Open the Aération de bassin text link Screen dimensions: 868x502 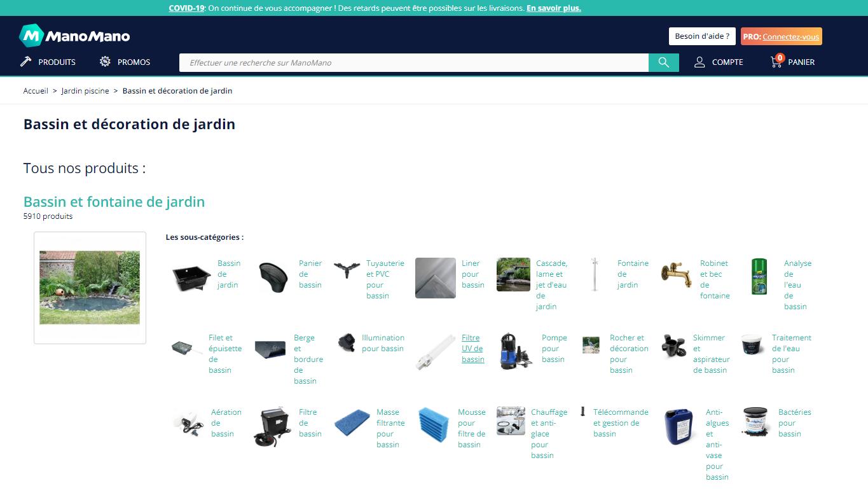226,423
